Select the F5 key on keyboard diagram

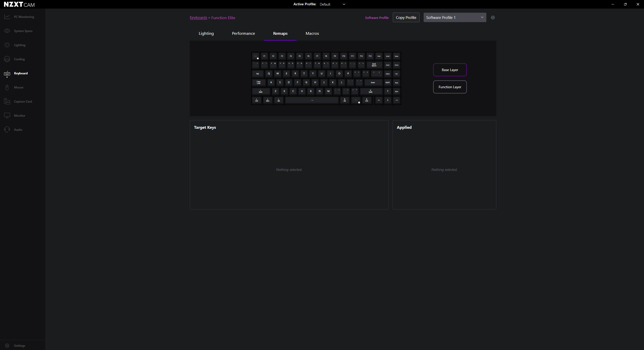pyautogui.click(x=299, y=56)
